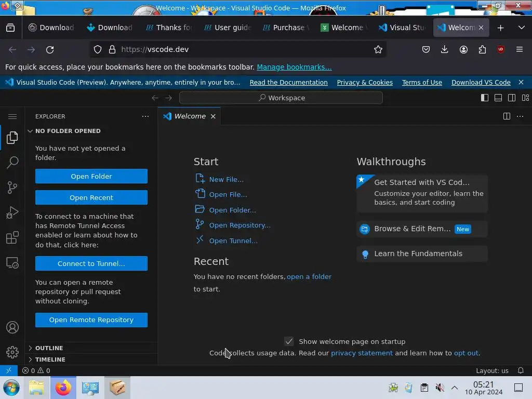
Task: Open the file manager from taskbar
Action: coord(36,388)
